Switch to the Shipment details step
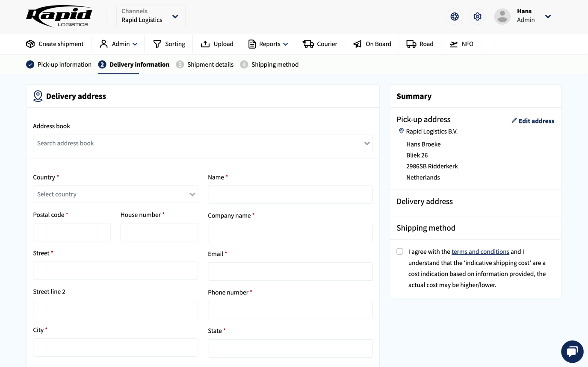This screenshot has height=367, width=588. point(205,65)
